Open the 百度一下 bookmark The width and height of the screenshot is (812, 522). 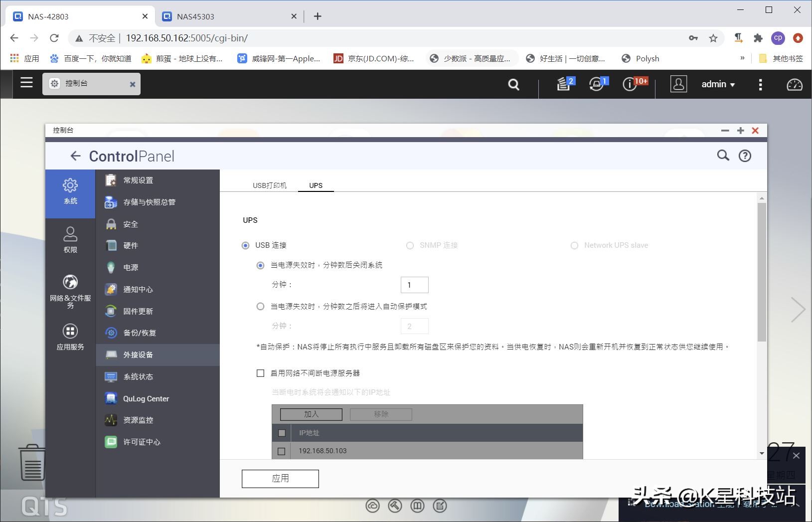[x=90, y=58]
